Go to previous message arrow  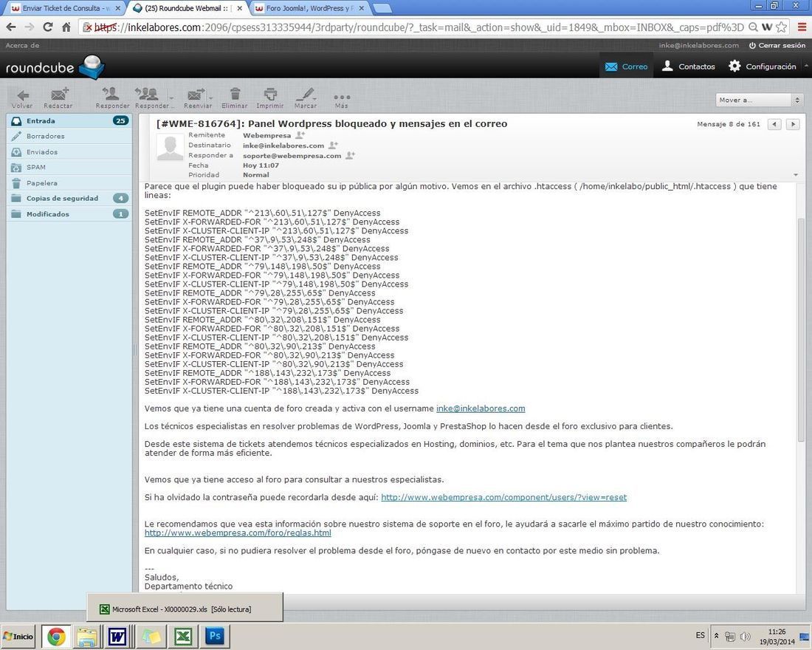click(774, 124)
